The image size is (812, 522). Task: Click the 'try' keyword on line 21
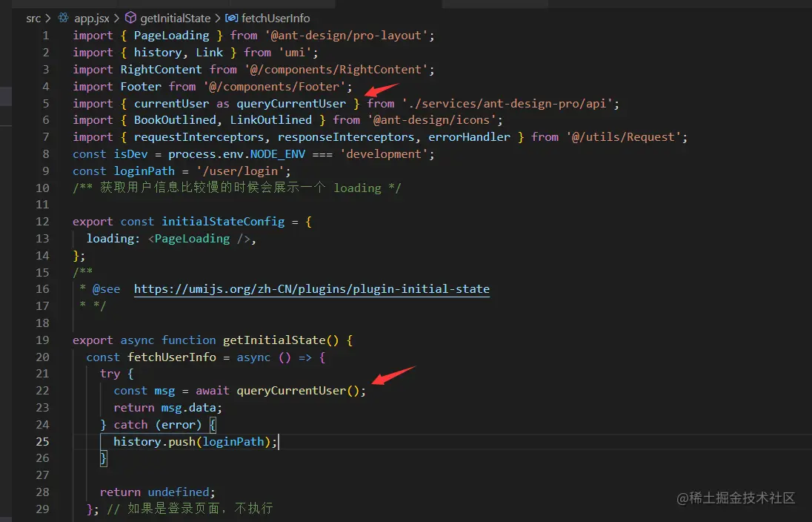[x=110, y=374]
